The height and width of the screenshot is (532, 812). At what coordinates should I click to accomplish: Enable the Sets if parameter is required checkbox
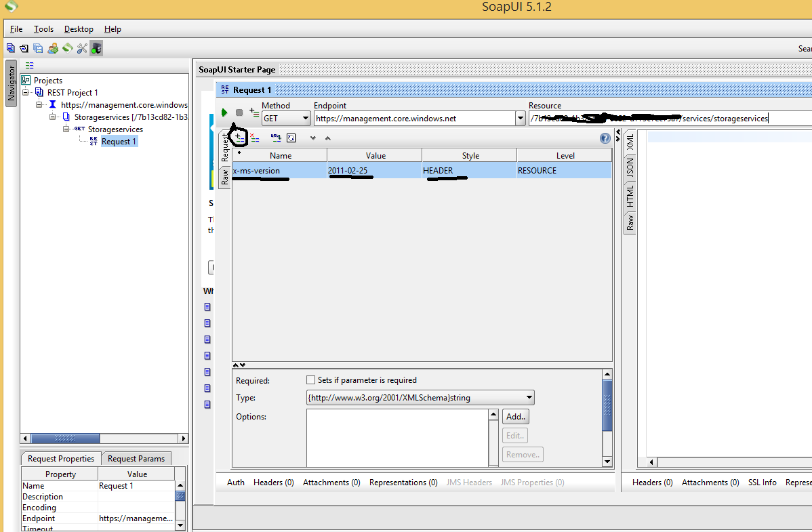click(310, 380)
